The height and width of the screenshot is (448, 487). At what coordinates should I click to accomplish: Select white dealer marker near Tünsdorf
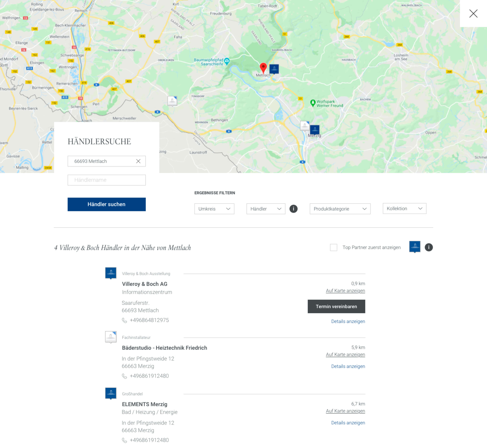pos(172,101)
